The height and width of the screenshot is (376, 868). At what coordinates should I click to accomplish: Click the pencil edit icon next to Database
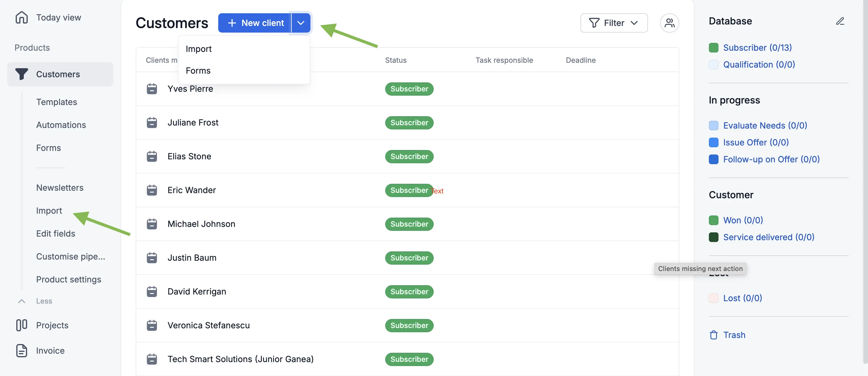coord(840,21)
